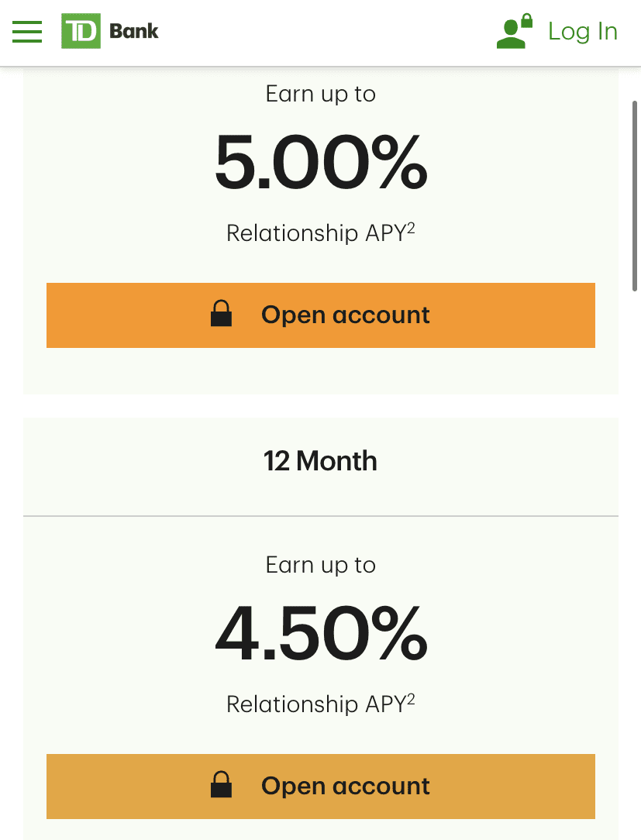Click the lock icon on the 5.00% Open account button
The height and width of the screenshot is (840, 641).
click(x=222, y=315)
